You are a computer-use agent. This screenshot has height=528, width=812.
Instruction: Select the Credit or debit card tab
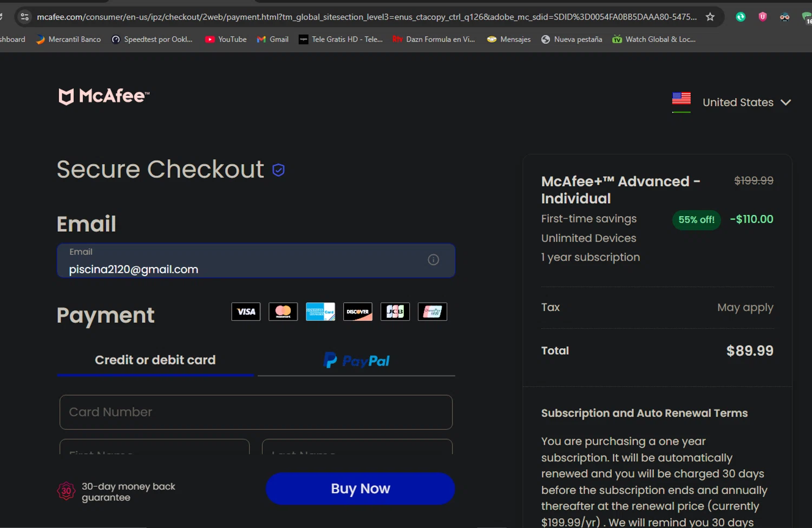pos(155,360)
